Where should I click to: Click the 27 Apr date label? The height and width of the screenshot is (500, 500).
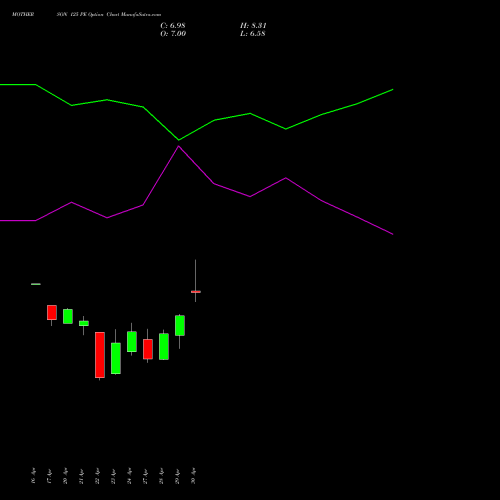[145, 476]
